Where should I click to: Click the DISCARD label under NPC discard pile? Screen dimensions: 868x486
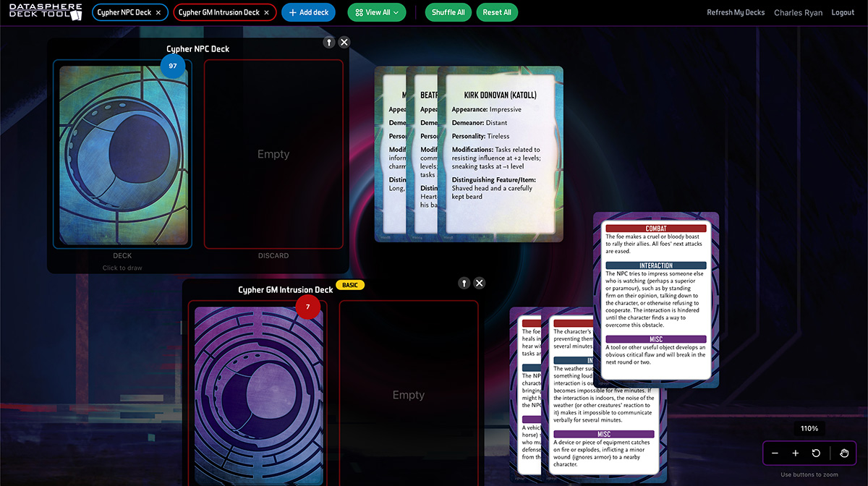point(273,256)
